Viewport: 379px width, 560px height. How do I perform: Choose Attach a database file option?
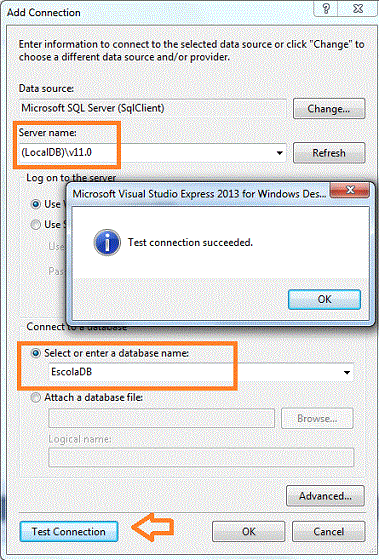[x=36, y=398]
